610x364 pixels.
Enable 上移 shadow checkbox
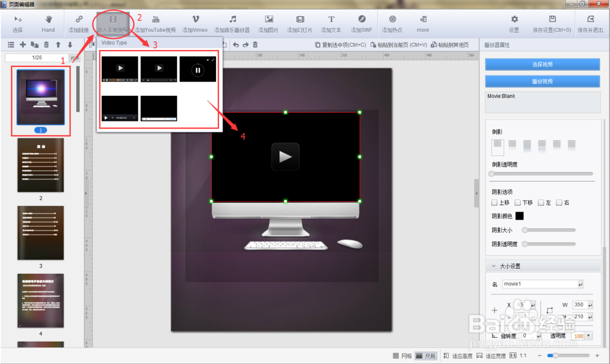coord(495,202)
